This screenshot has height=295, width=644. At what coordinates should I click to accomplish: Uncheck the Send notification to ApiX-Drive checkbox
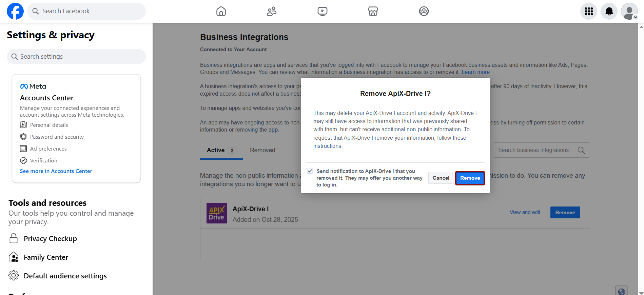310,171
